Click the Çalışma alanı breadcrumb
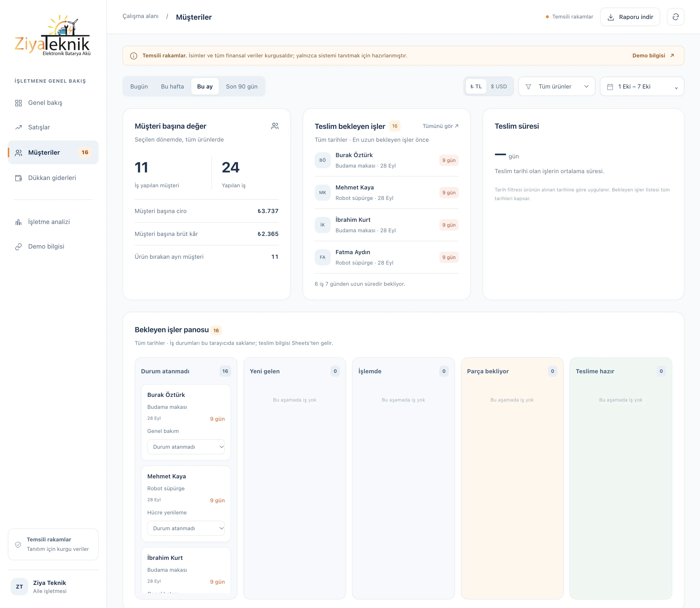 140,16
